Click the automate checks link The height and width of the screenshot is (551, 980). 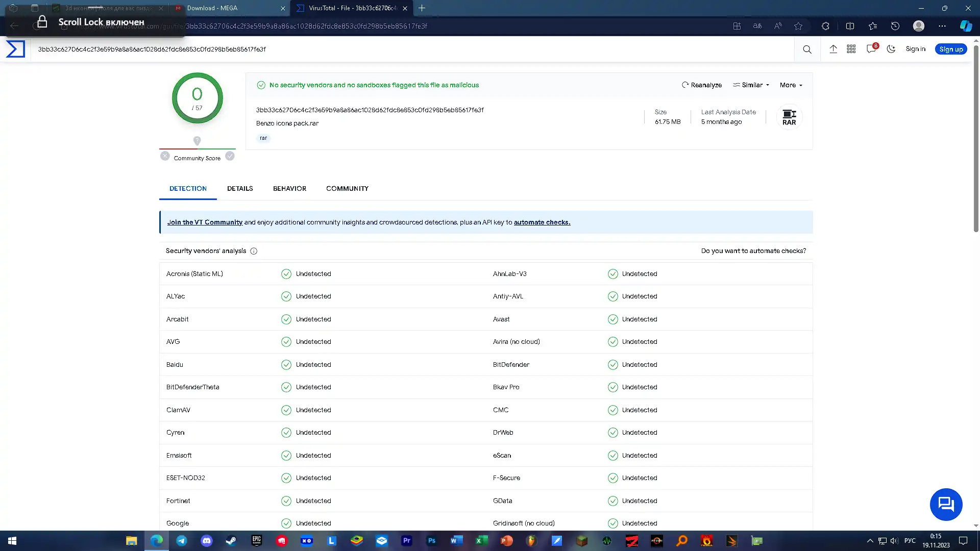coord(542,222)
